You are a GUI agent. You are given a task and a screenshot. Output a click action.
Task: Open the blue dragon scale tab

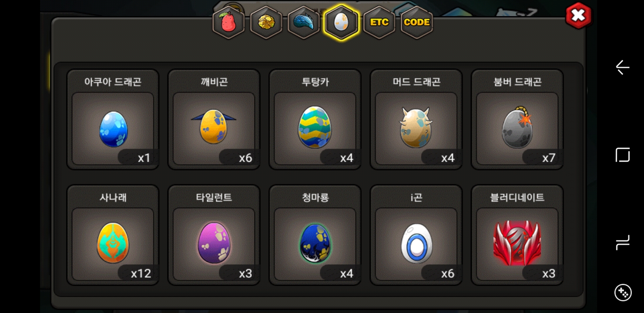(304, 23)
